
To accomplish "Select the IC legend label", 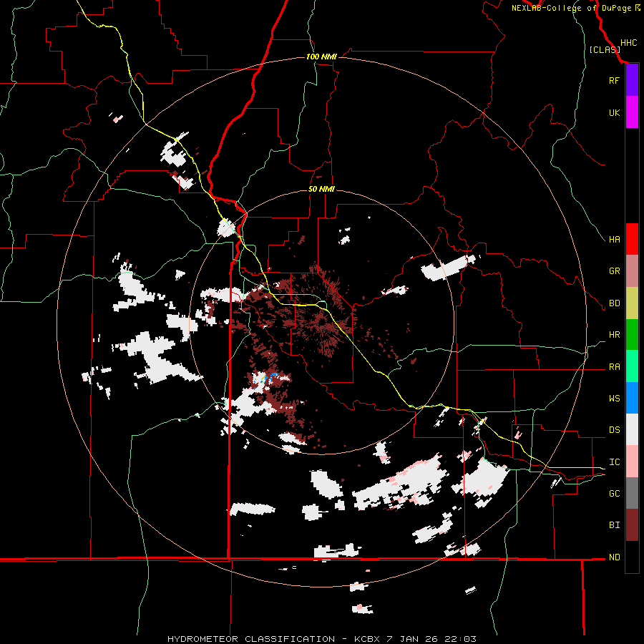I will (x=614, y=462).
